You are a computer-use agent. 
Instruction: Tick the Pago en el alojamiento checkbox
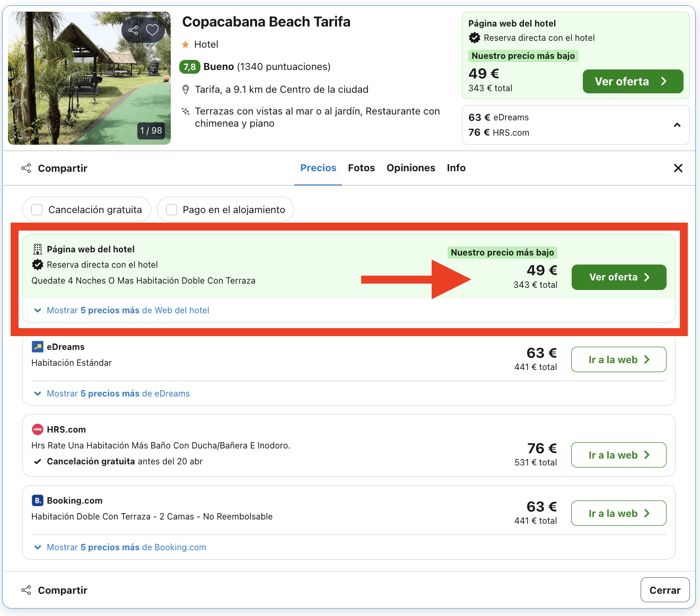pyautogui.click(x=171, y=210)
